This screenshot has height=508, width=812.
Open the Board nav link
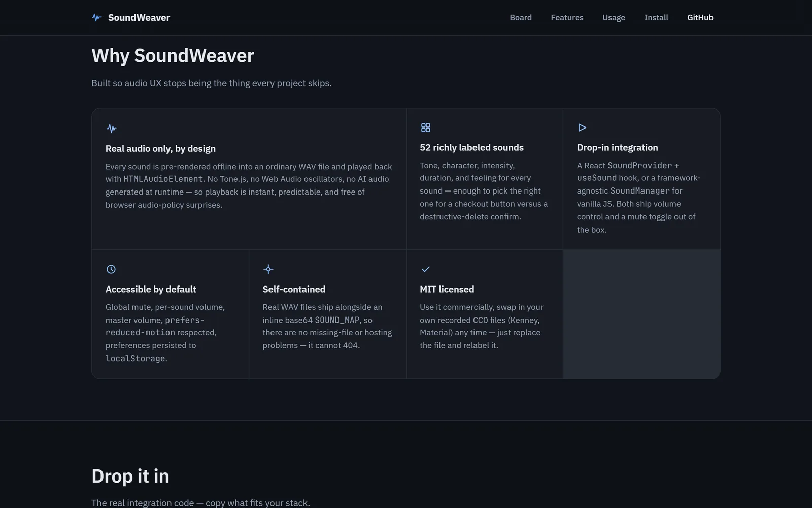coord(521,17)
